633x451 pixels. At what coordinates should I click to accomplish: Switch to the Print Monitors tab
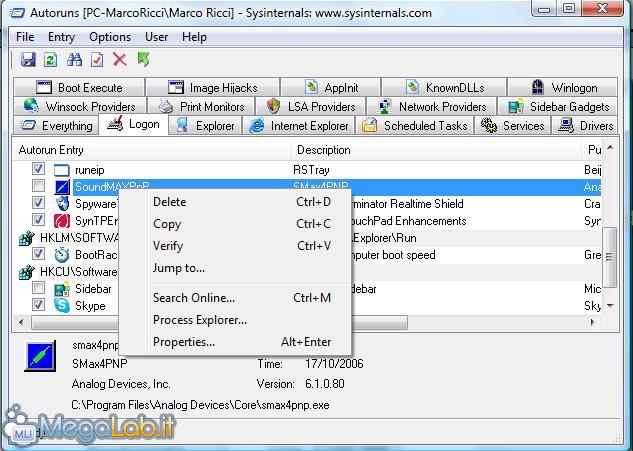(201, 107)
